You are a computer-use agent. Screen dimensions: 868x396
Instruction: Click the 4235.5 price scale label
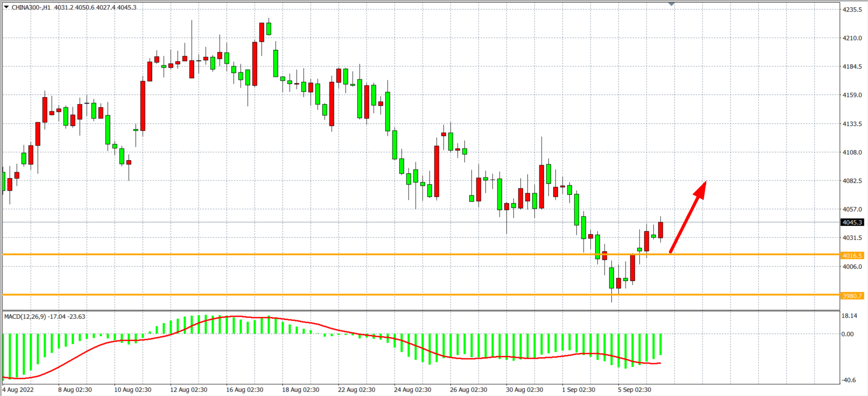click(x=852, y=9)
